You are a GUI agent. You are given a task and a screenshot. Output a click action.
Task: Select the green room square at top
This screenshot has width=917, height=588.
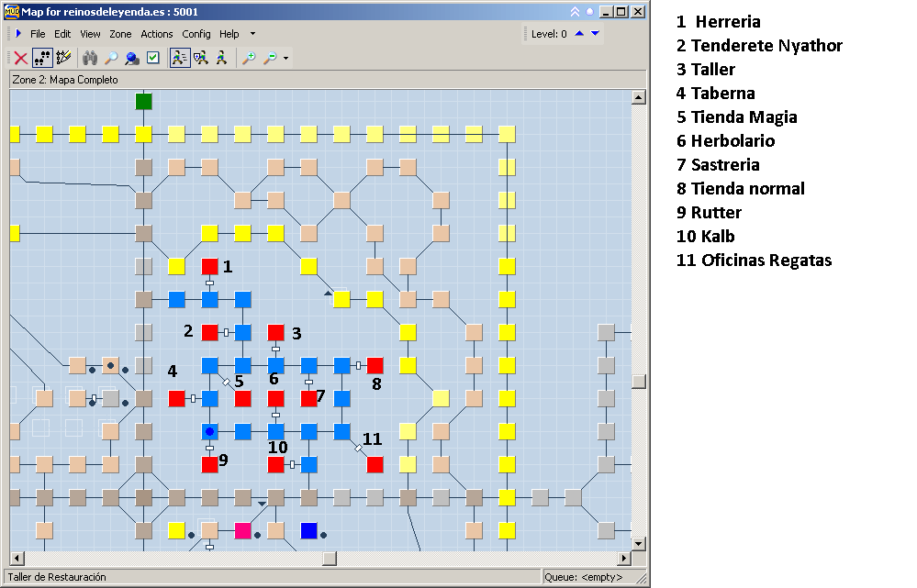143,101
